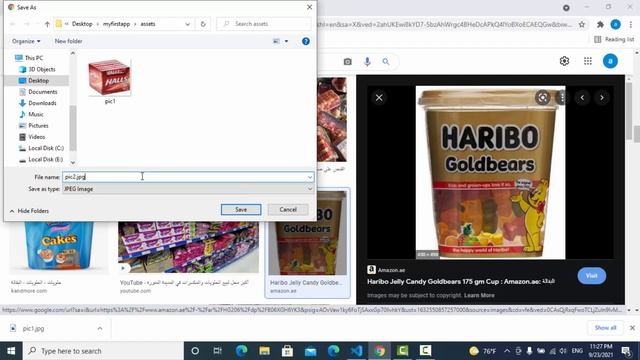640x360 pixels.
Task: Refresh the assets folder listing
Action: click(203, 24)
